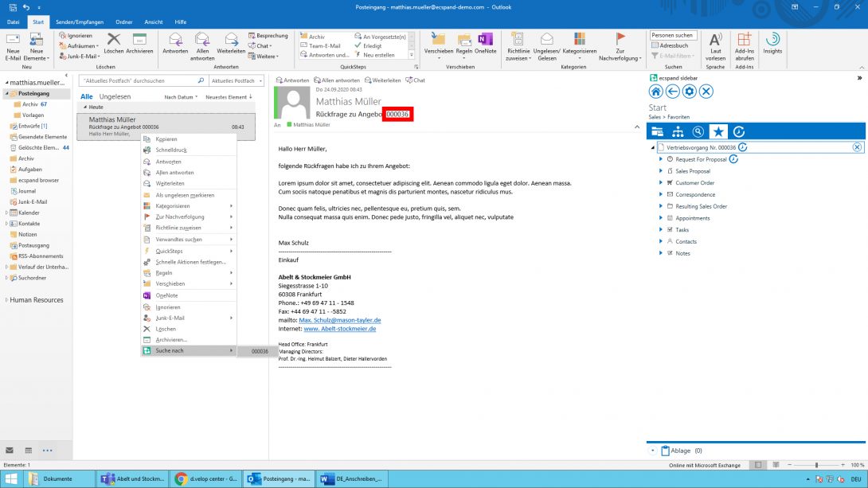Click the ecspand sidebar X circle icon

(706, 92)
